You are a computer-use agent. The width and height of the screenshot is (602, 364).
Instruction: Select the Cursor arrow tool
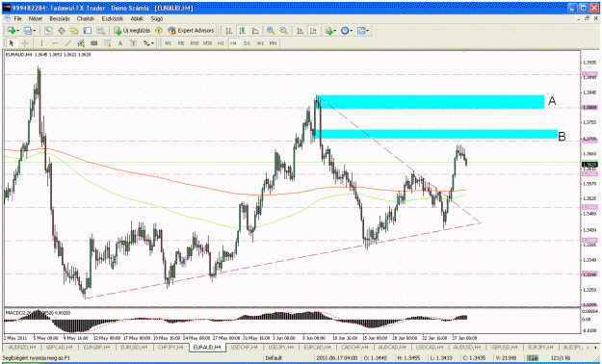12,43
